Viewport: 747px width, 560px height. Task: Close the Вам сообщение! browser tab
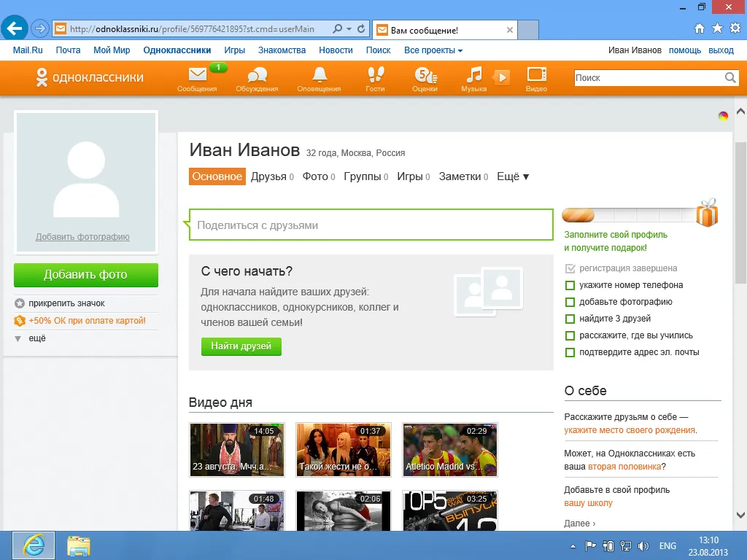click(510, 30)
